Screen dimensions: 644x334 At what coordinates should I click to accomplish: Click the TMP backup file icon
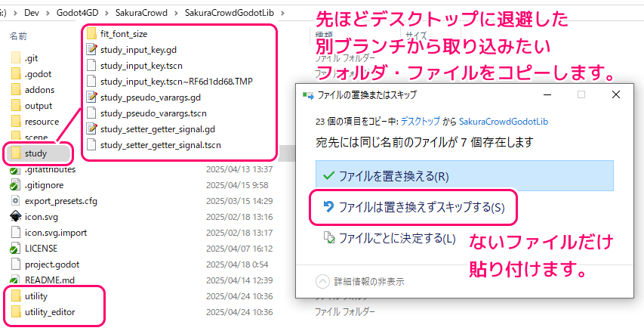tap(91, 82)
